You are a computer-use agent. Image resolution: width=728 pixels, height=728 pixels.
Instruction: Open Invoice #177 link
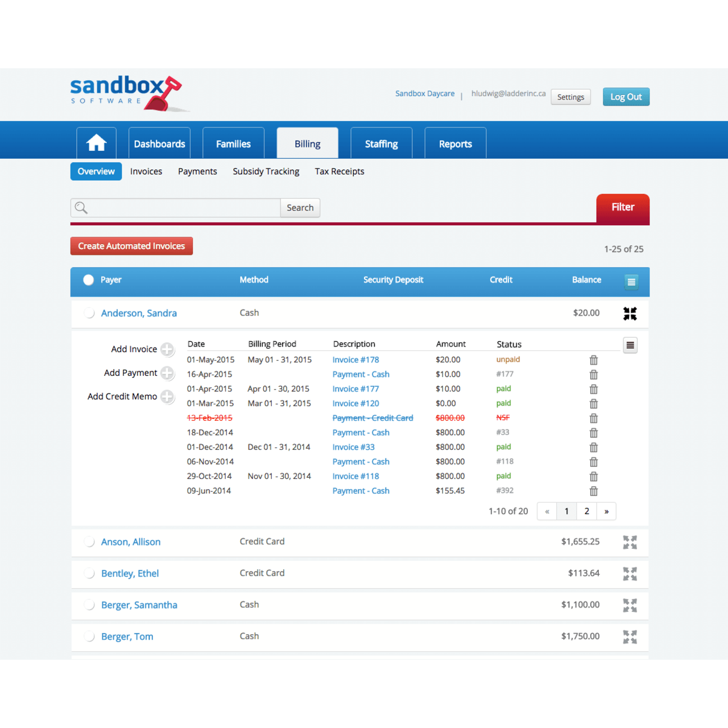pyautogui.click(x=355, y=388)
